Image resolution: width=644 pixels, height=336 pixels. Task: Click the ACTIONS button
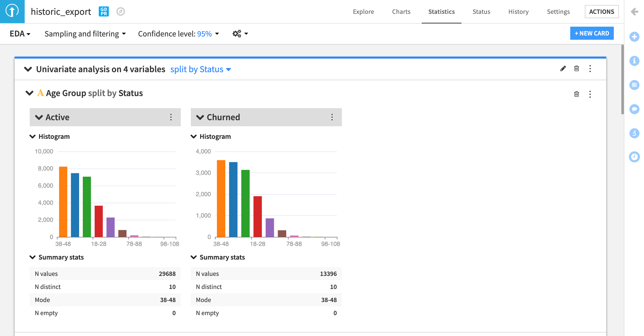coord(602,12)
